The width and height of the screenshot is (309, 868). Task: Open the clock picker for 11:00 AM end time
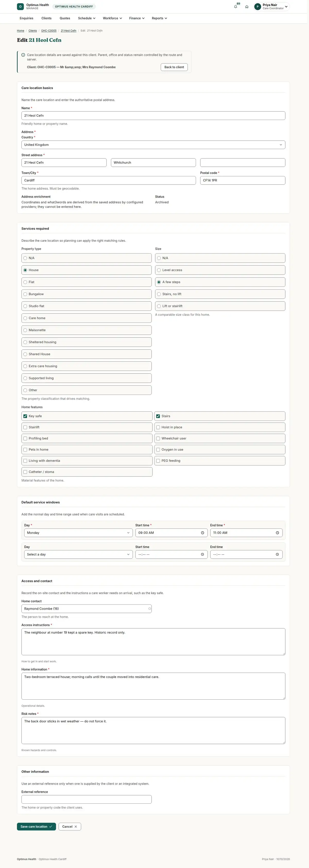coord(277,533)
